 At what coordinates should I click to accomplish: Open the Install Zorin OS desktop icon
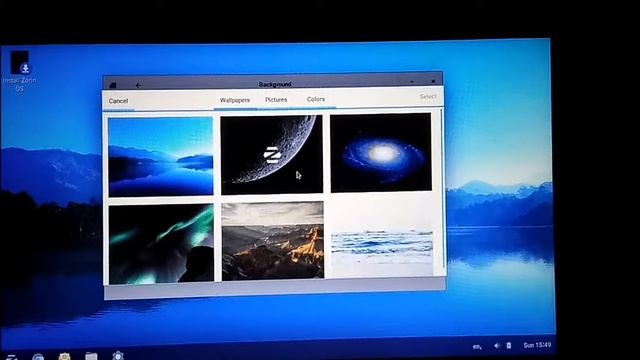pos(20,71)
